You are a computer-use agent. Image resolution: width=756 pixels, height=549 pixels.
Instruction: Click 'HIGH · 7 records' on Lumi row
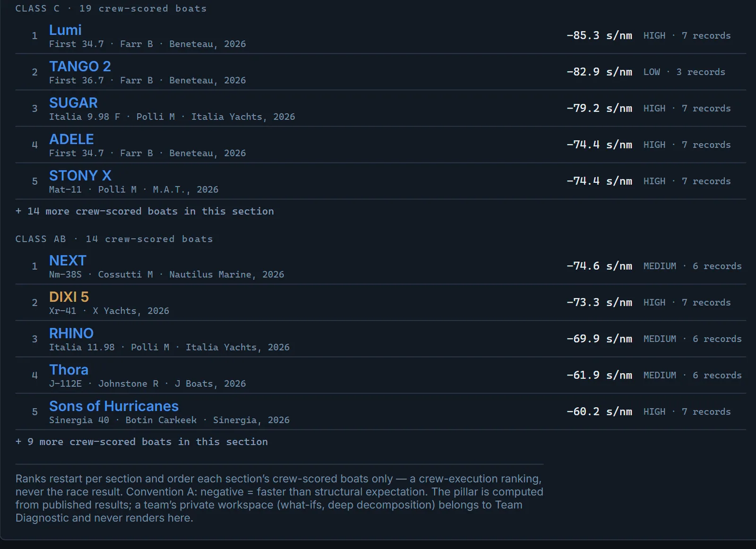(x=687, y=35)
